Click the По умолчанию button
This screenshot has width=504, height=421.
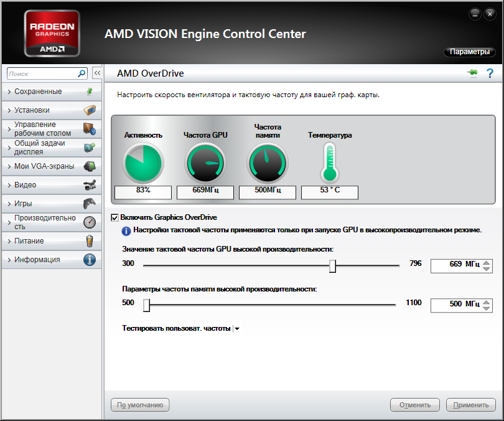(140, 405)
